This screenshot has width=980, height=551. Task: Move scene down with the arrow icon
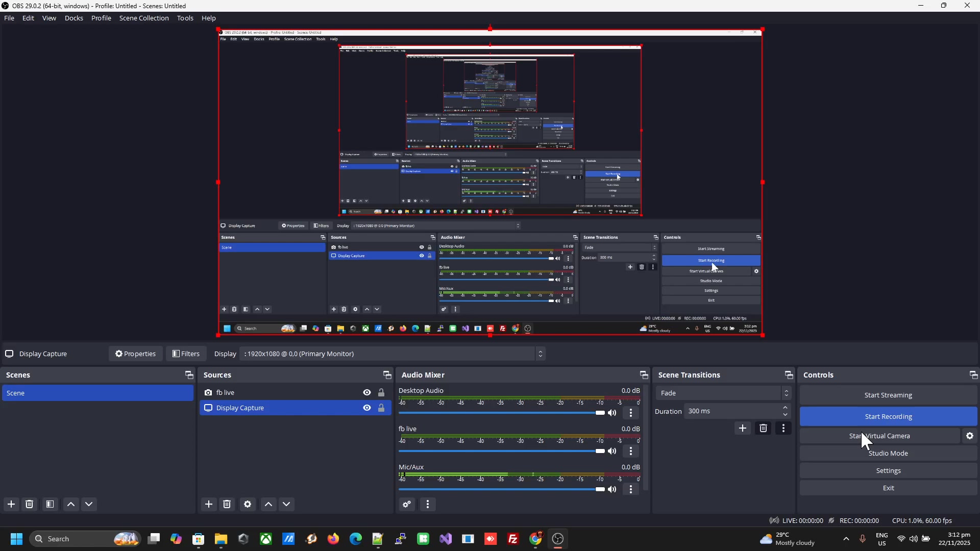pos(89,504)
